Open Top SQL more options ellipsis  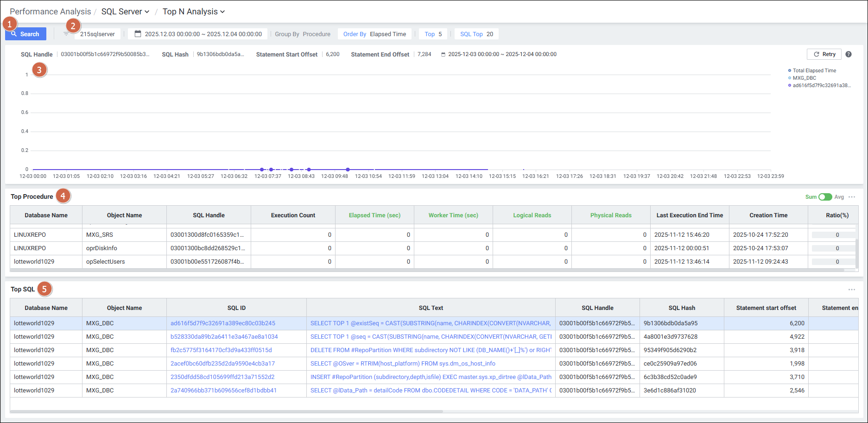tap(851, 290)
